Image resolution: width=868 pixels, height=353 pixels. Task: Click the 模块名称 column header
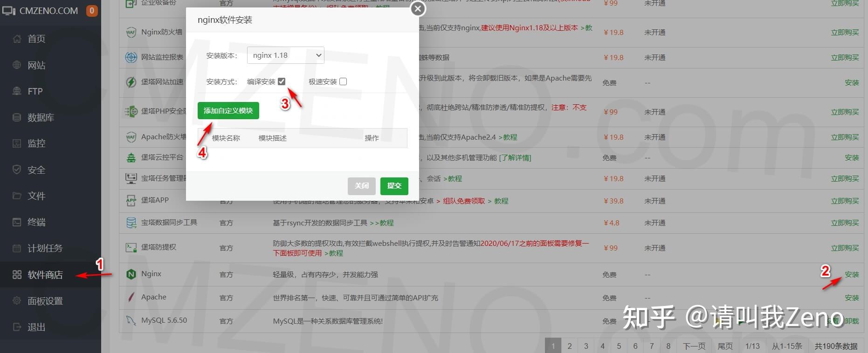226,138
